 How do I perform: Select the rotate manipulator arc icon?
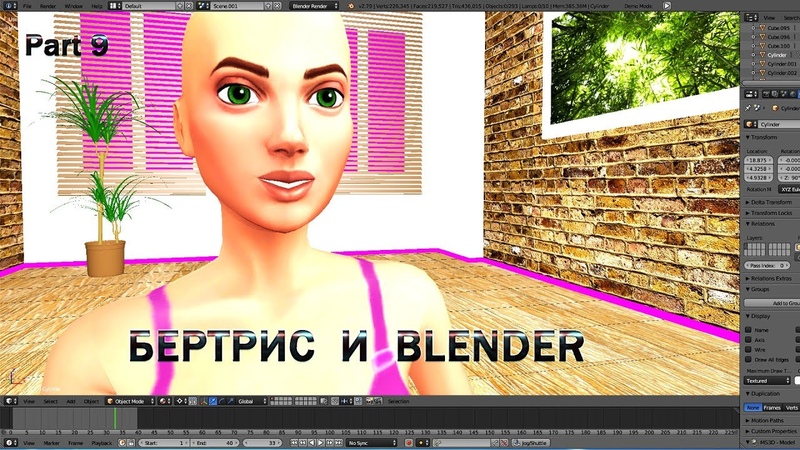pos(222,402)
